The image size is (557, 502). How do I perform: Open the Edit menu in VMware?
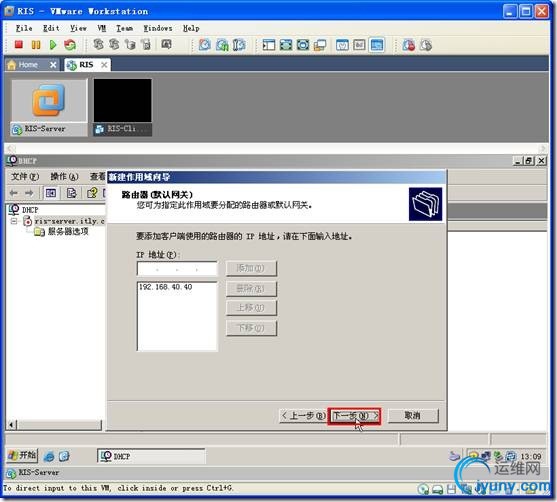[51, 28]
